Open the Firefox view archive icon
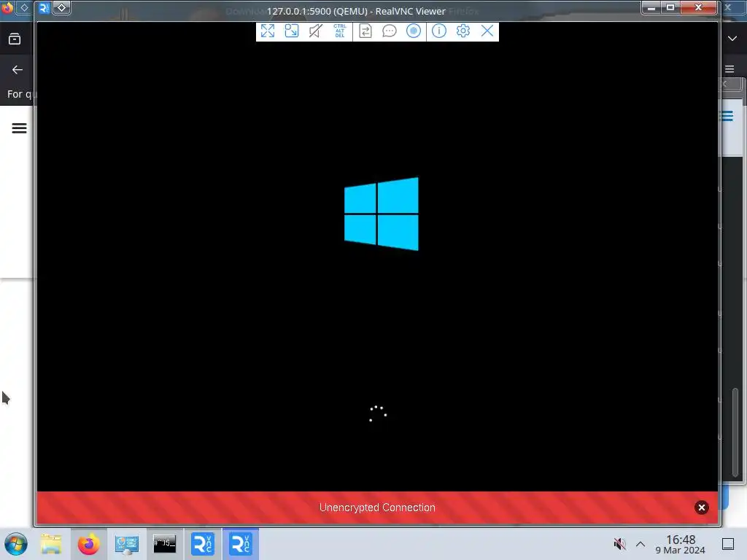Viewport: 747px width, 560px height. click(x=15, y=39)
